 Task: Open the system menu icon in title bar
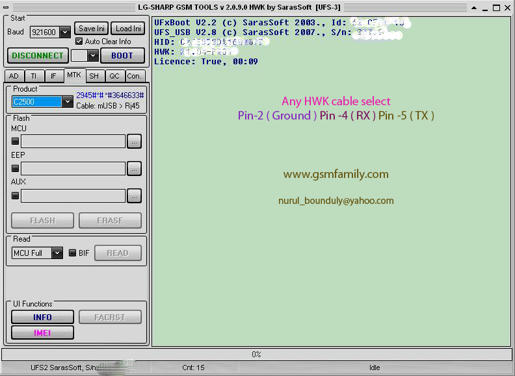tap(6, 7)
